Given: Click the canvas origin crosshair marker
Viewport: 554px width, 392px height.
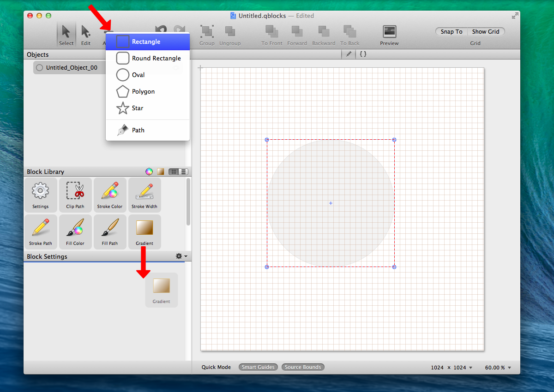Looking at the screenshot, I should pyautogui.click(x=200, y=68).
